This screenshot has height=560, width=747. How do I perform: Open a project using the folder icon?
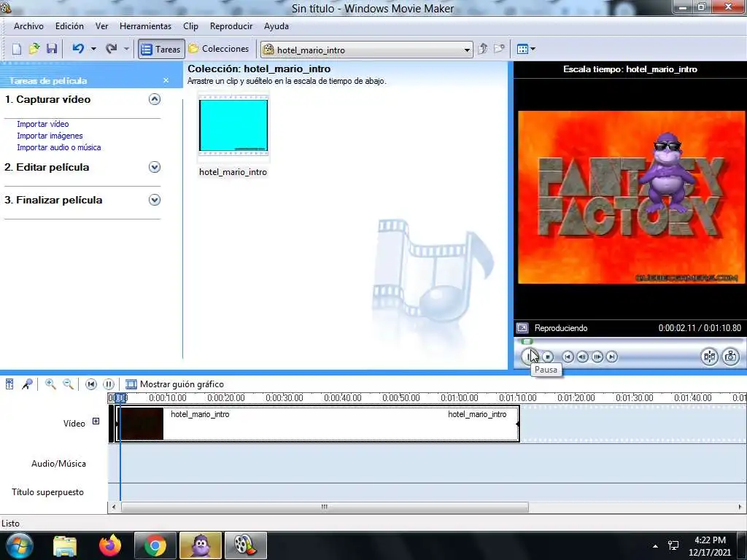coord(34,49)
